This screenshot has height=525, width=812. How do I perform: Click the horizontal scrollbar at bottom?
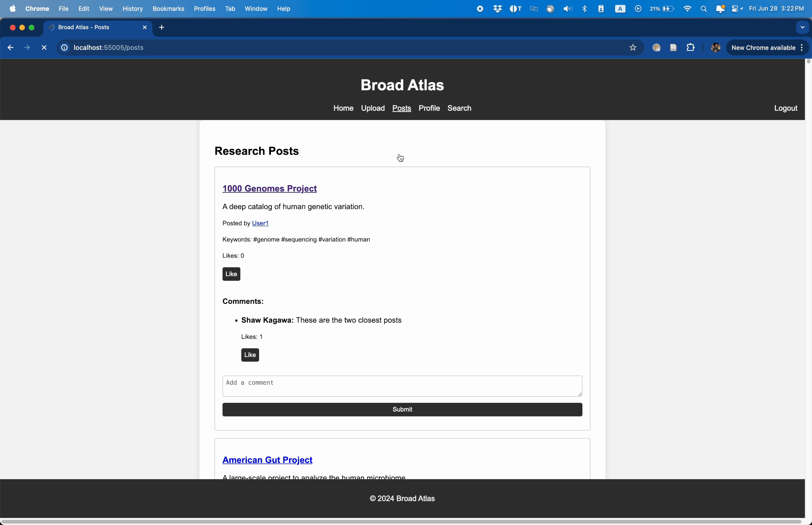[402, 521]
